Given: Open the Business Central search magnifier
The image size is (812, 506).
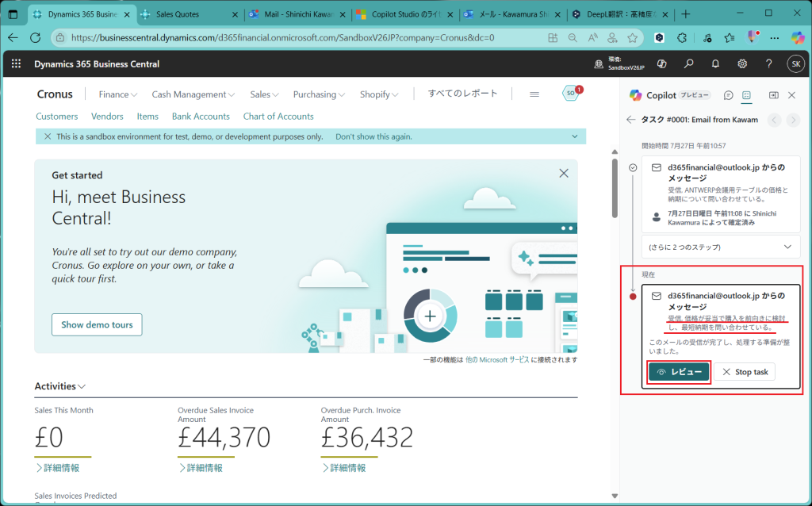Looking at the screenshot, I should [x=688, y=63].
